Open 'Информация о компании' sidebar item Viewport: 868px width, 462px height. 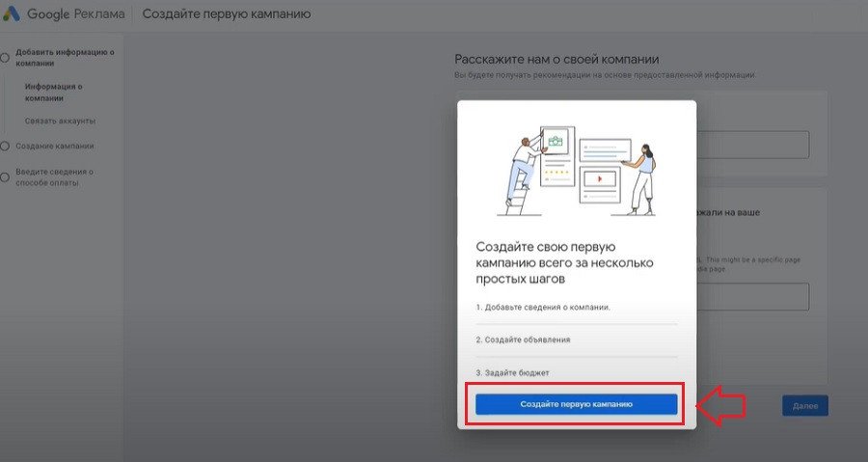click(53, 93)
